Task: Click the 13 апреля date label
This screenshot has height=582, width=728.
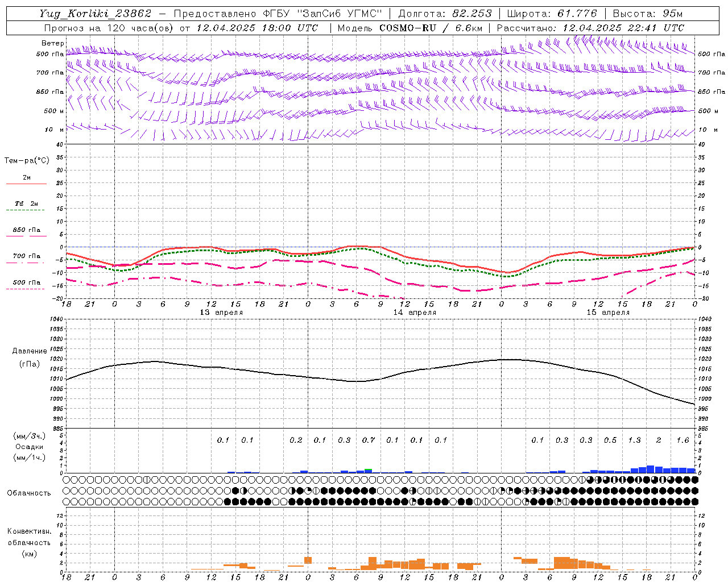Action: pos(221,313)
